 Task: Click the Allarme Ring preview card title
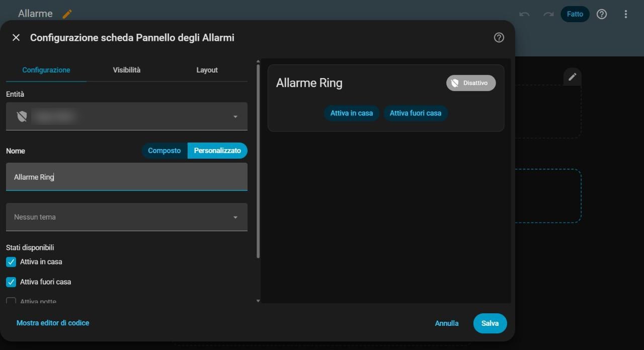coord(309,83)
